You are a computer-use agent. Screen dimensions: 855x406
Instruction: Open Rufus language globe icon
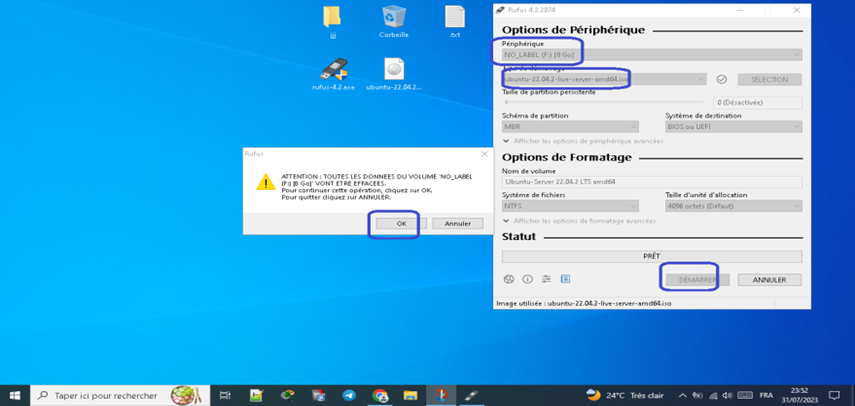tap(508, 279)
